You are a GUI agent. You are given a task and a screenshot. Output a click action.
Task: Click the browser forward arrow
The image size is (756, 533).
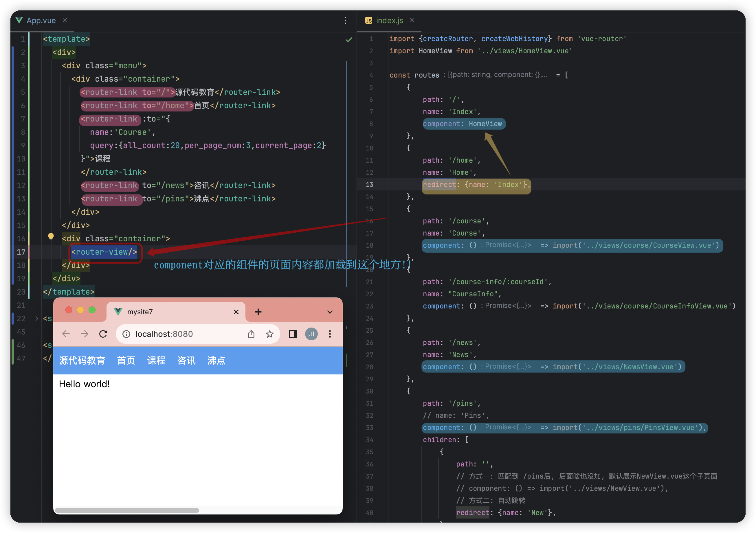point(85,334)
